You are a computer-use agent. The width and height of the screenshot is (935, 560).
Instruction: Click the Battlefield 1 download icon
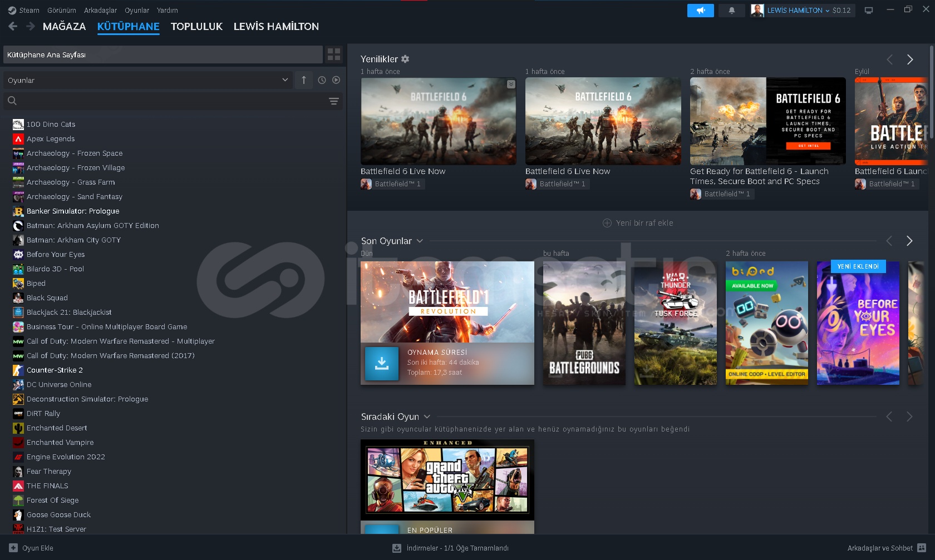(x=381, y=363)
